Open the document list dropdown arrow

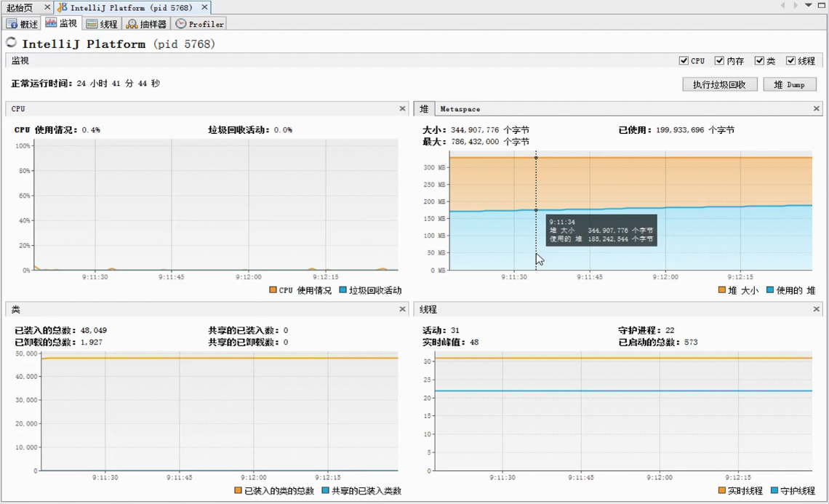809,5
